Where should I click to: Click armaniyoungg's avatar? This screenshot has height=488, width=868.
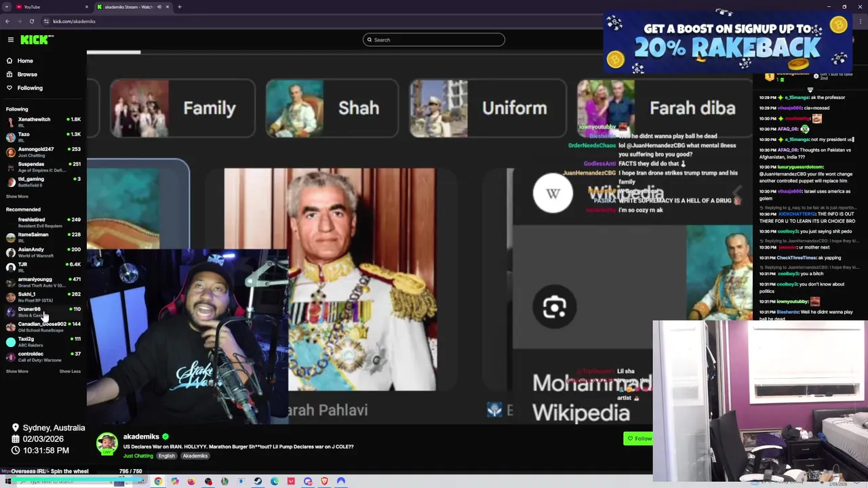(x=11, y=282)
